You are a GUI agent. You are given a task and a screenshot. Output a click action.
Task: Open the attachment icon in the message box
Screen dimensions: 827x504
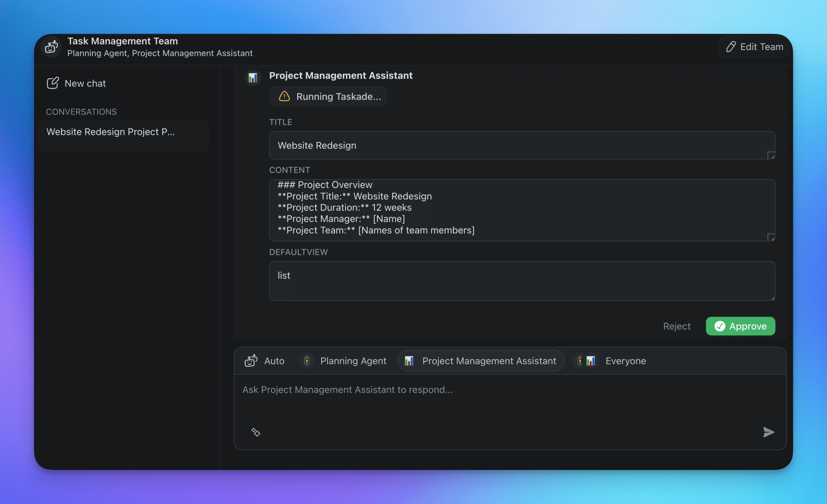tap(256, 432)
